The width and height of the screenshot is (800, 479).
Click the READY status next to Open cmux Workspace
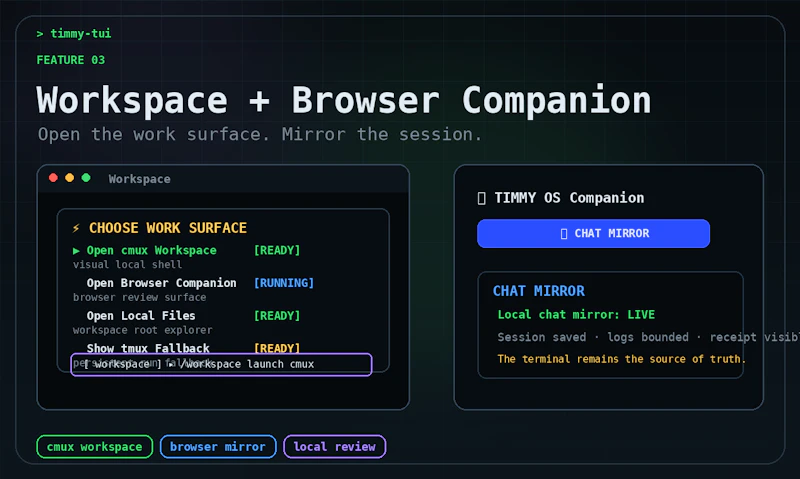click(x=277, y=250)
